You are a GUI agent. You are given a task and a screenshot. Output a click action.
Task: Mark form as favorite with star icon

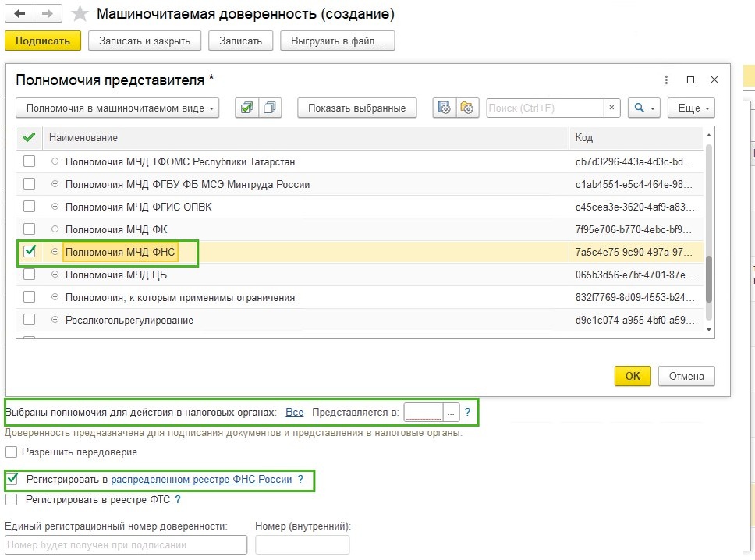point(80,14)
